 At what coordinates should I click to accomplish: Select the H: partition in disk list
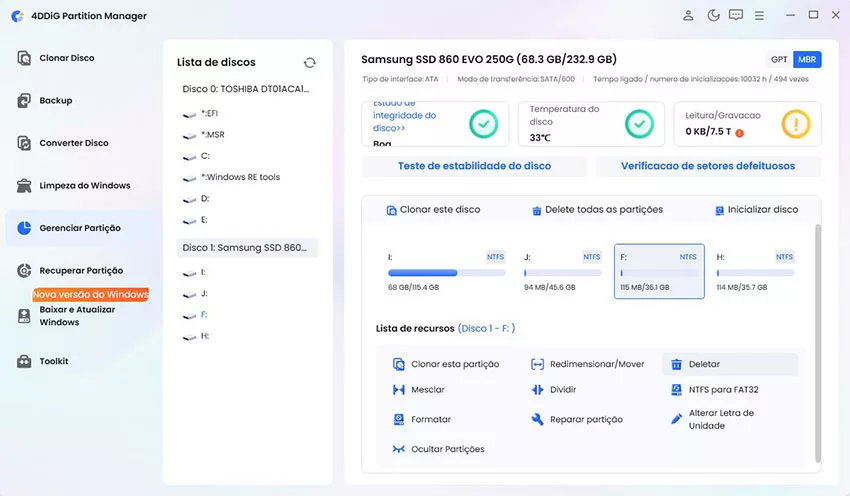(x=196, y=336)
